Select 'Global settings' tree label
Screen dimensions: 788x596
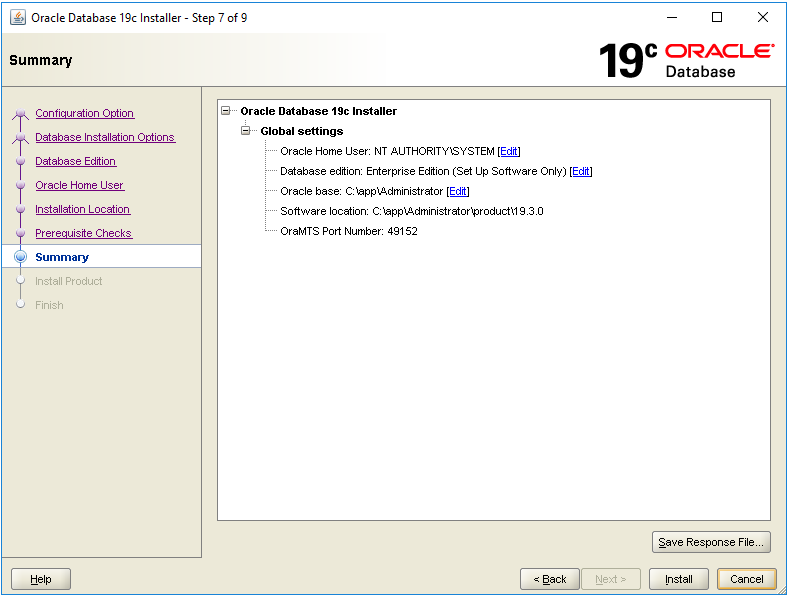pos(302,131)
